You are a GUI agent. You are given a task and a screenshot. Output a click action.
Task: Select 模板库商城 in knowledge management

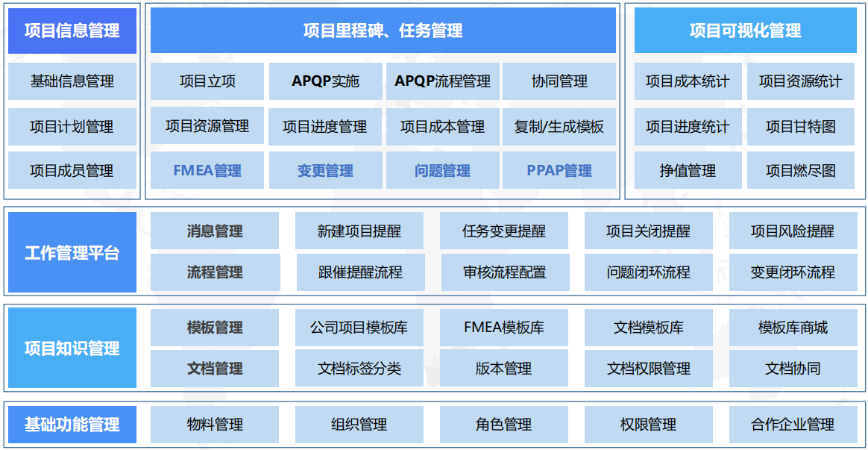793,327
